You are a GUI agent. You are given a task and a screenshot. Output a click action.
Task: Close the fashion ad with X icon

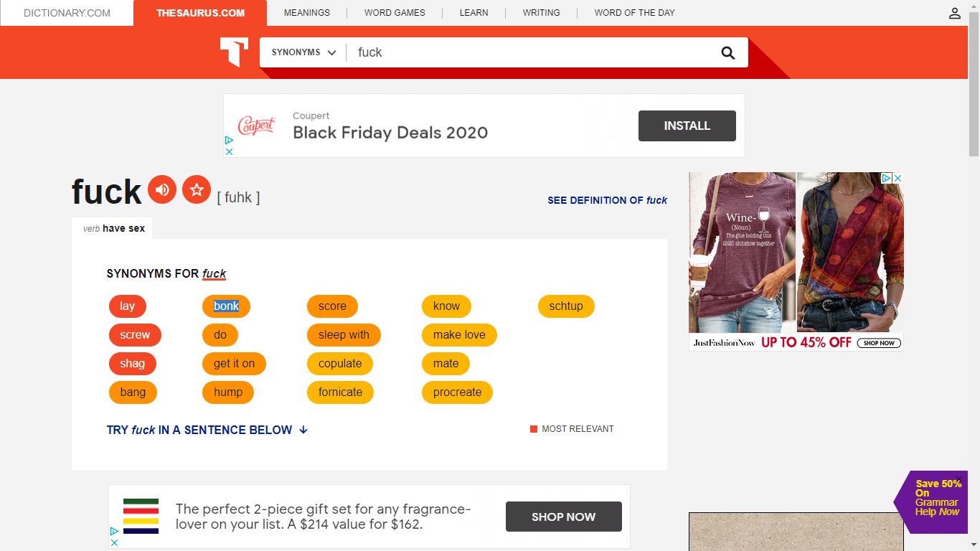coord(897,178)
